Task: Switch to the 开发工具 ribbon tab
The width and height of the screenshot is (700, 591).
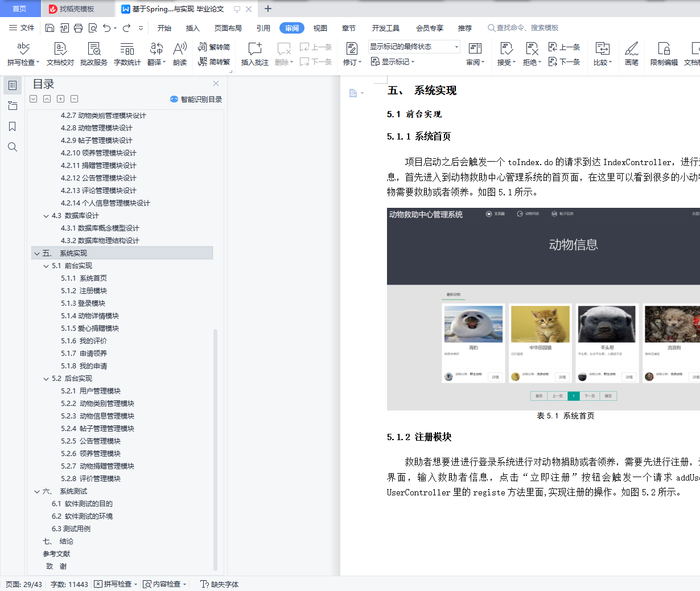Action: 386,28
